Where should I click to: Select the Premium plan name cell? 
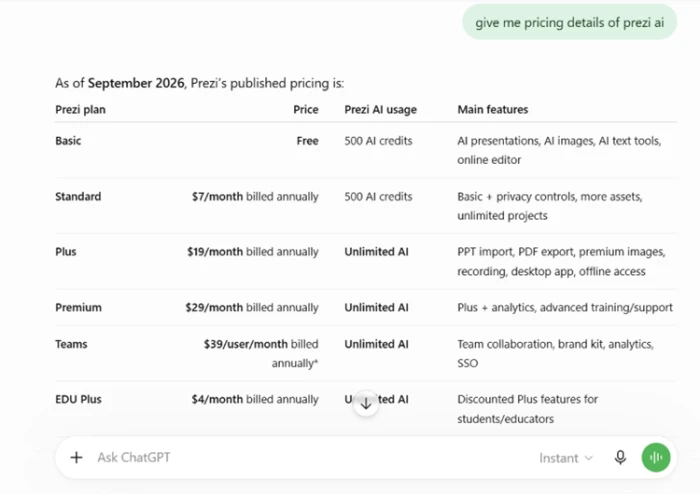(79, 307)
